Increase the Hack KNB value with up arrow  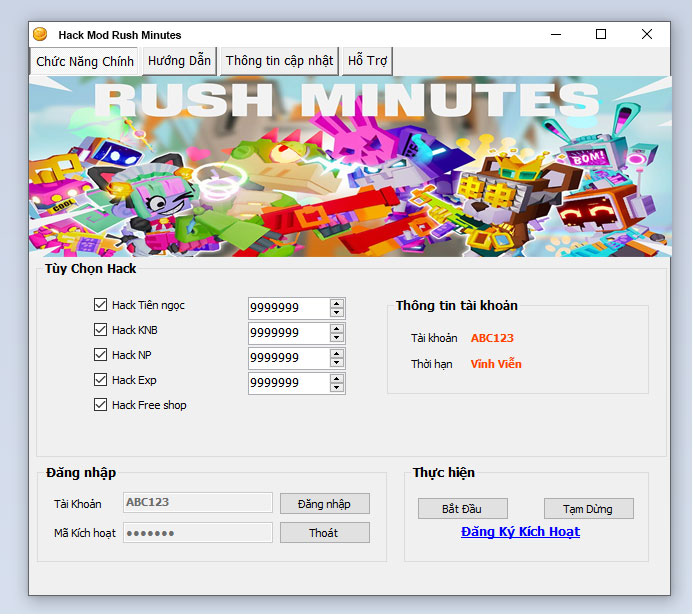pos(337,328)
